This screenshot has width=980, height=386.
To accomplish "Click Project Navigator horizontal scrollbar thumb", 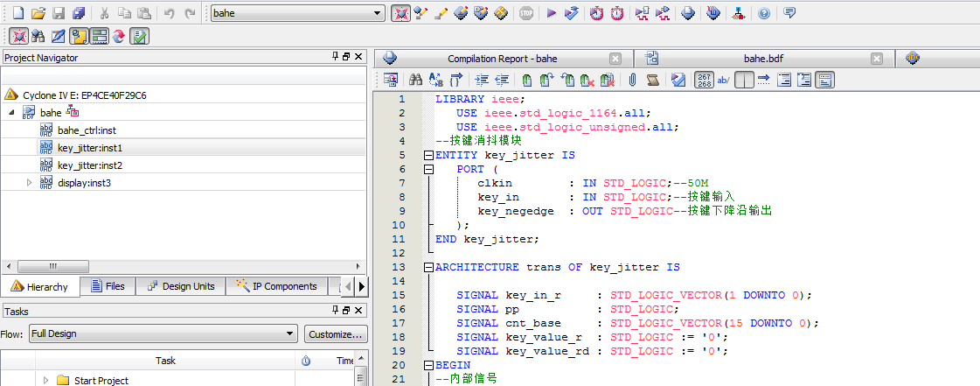I will pyautogui.click(x=52, y=266).
